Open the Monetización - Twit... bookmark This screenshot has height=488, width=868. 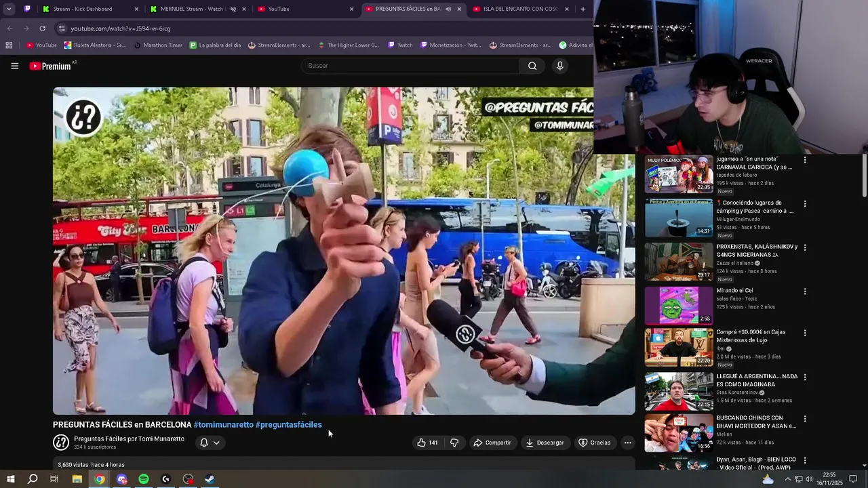coord(451,45)
